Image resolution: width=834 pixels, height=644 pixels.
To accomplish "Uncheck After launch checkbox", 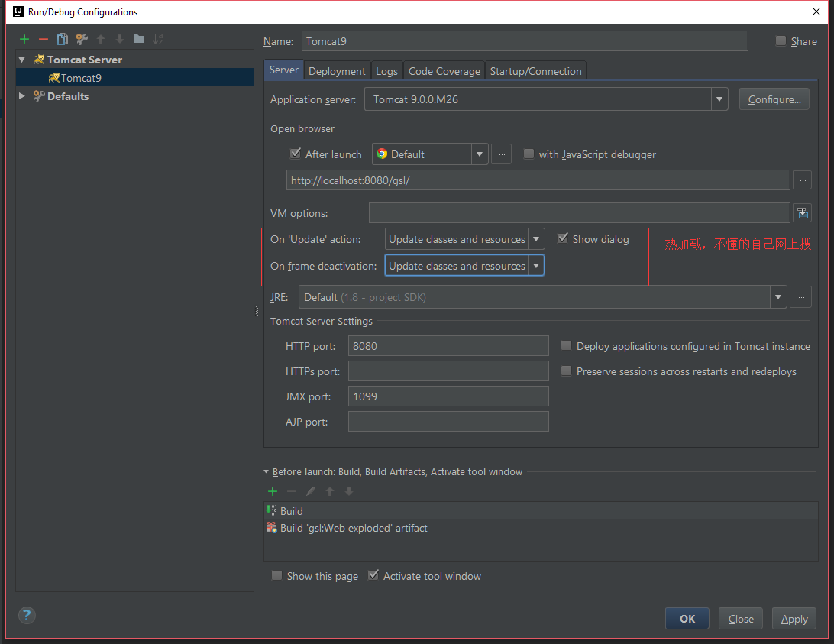I will click(x=296, y=154).
